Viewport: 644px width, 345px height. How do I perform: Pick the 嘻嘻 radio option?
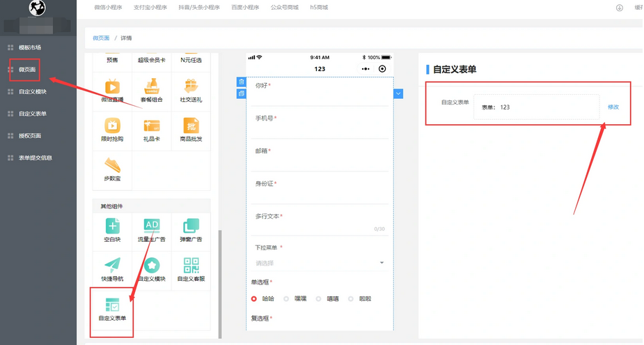pyautogui.click(x=318, y=298)
